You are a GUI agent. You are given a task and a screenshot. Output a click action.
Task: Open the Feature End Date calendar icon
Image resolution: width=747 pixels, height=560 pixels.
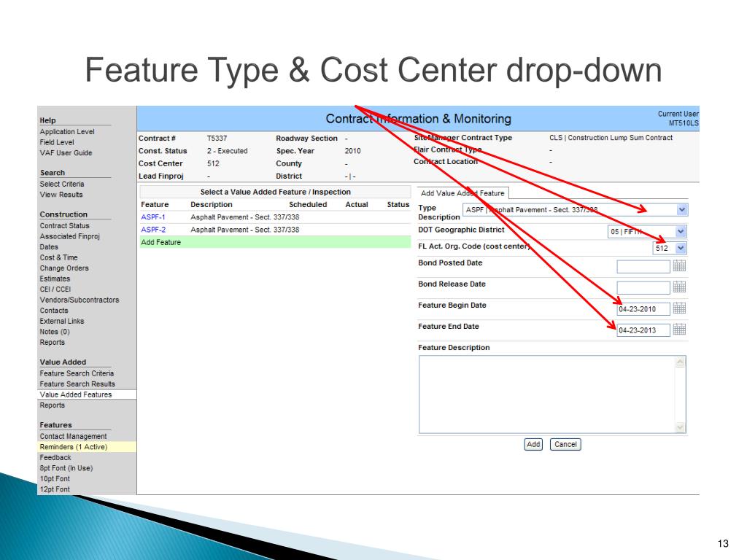(679, 330)
